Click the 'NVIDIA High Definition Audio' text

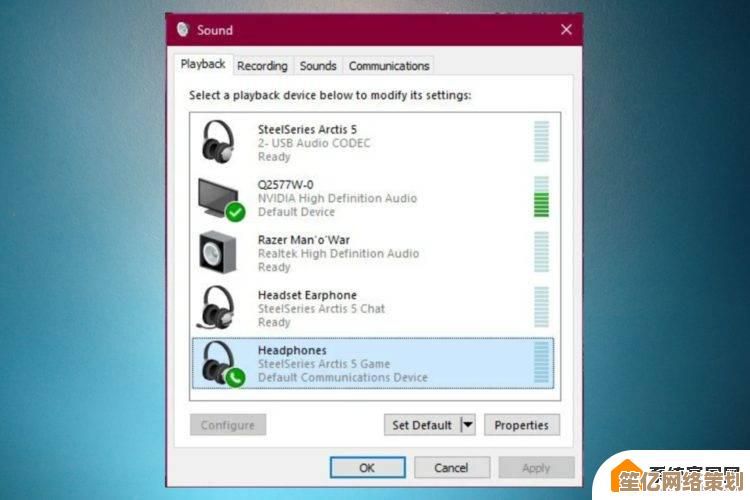click(x=337, y=198)
